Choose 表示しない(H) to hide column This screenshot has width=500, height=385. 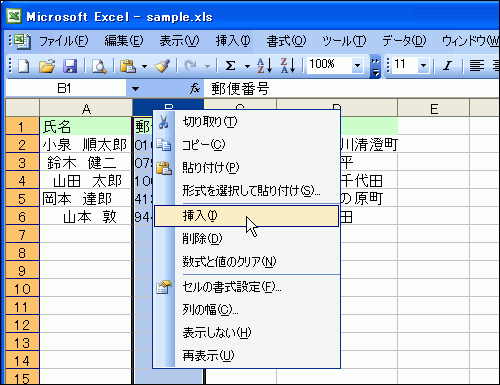click(x=246, y=333)
